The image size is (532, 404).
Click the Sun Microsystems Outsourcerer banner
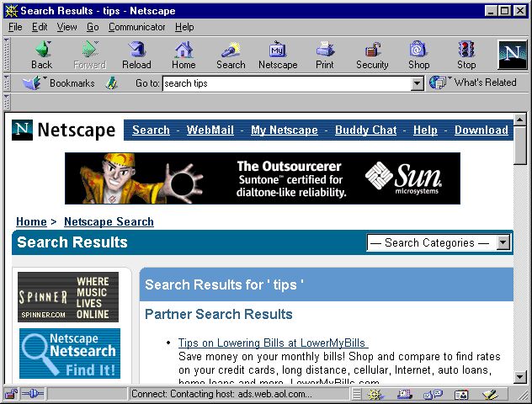[x=263, y=178]
